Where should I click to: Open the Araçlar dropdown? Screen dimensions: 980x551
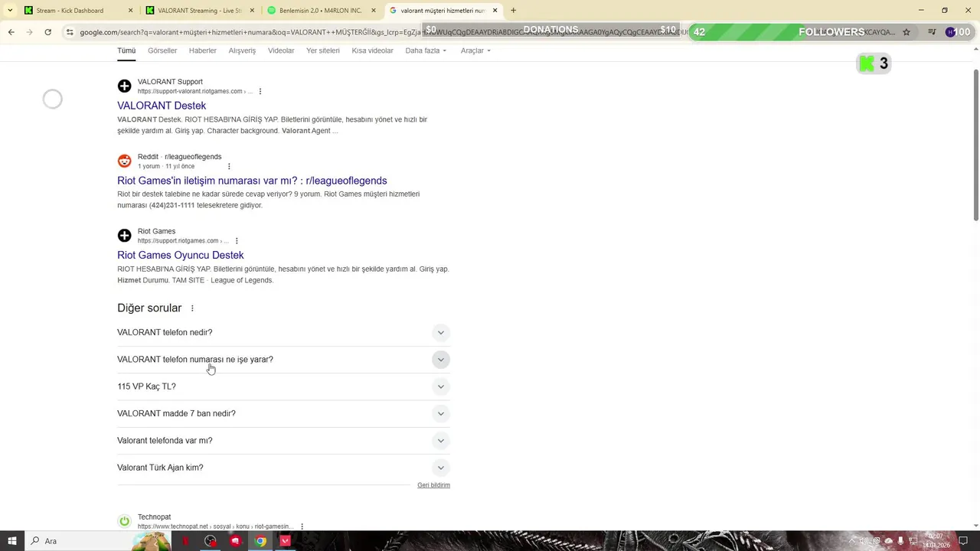[475, 51]
